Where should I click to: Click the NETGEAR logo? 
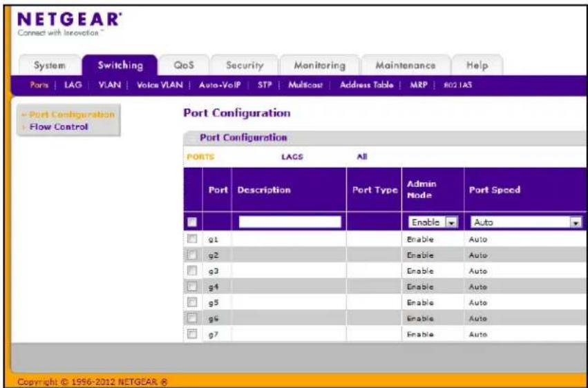69,23
